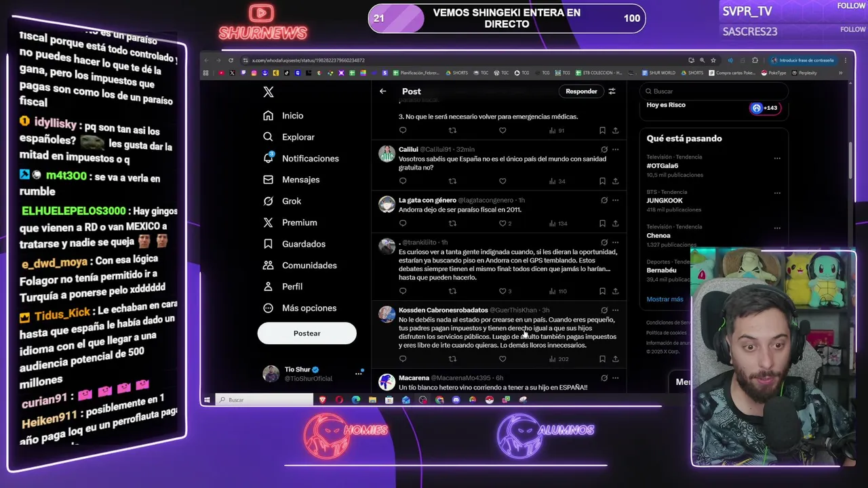
Task: Open Premium in sidebar
Action: point(290,222)
